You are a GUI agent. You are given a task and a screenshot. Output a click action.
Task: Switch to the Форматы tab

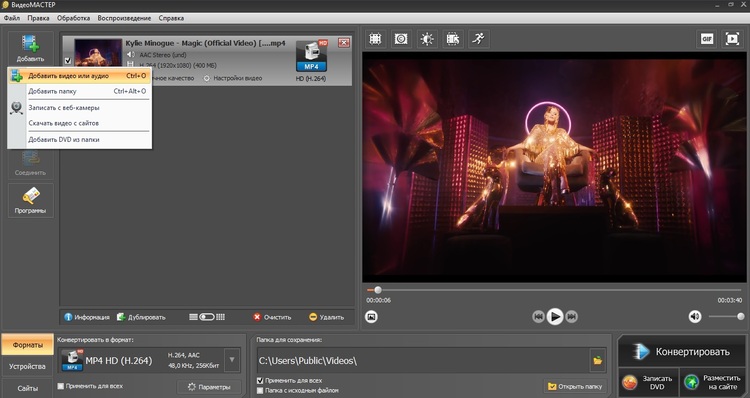pos(27,344)
